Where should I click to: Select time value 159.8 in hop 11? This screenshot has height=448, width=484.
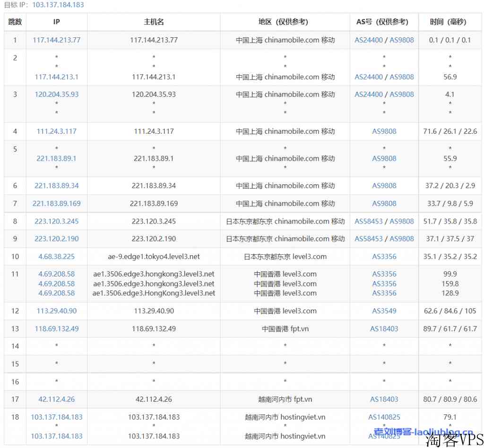(x=450, y=284)
